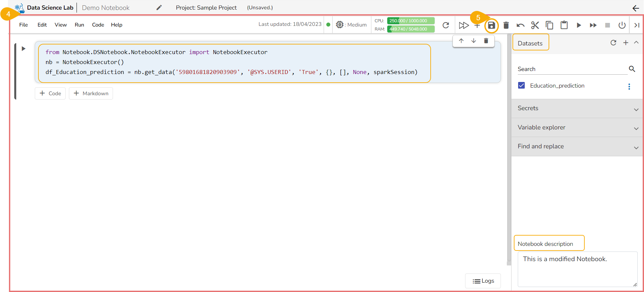The height and width of the screenshot is (292, 644).
Task: Click the Delete cell trash icon in toolbar
Action: [x=506, y=25]
